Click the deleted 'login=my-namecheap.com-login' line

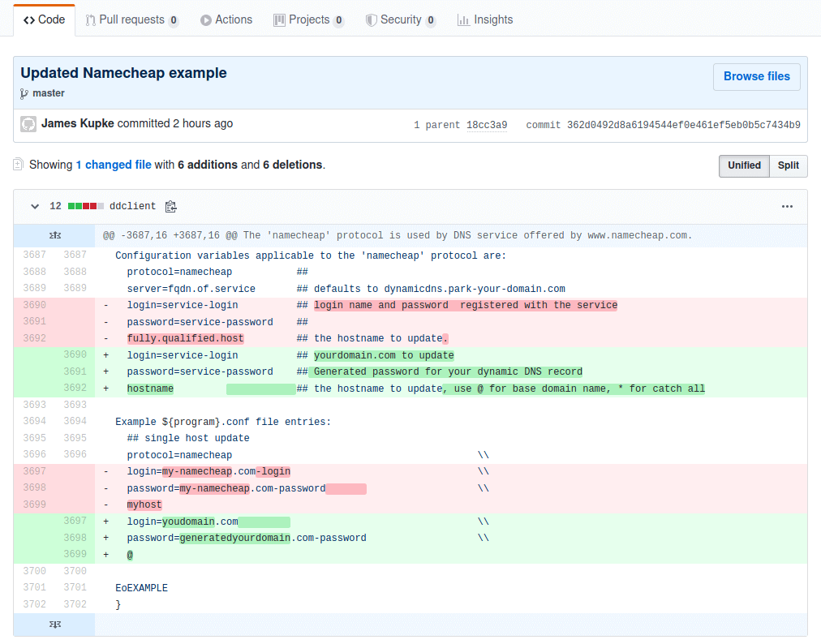click(x=451, y=472)
